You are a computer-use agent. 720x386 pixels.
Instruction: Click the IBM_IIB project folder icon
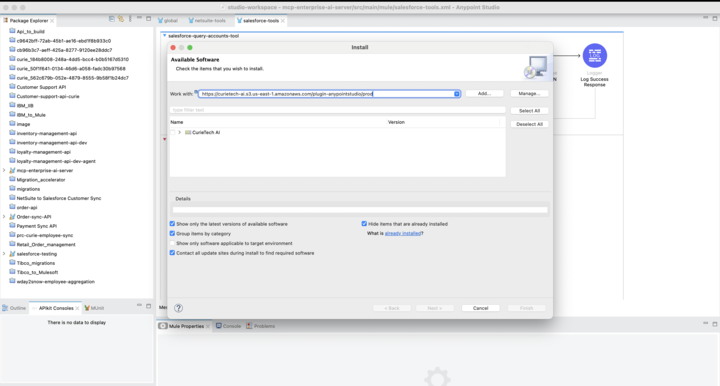12,105
